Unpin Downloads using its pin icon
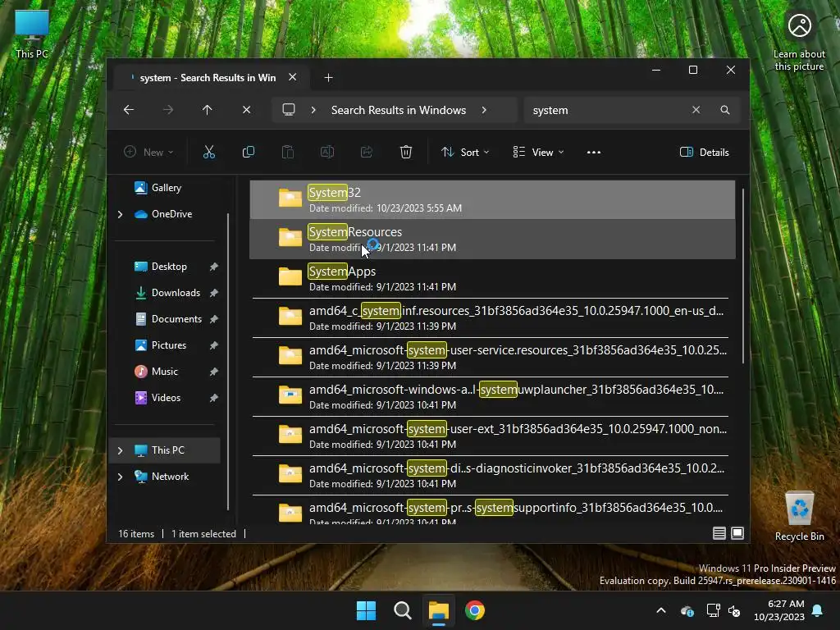The width and height of the screenshot is (840, 630). 214,293
